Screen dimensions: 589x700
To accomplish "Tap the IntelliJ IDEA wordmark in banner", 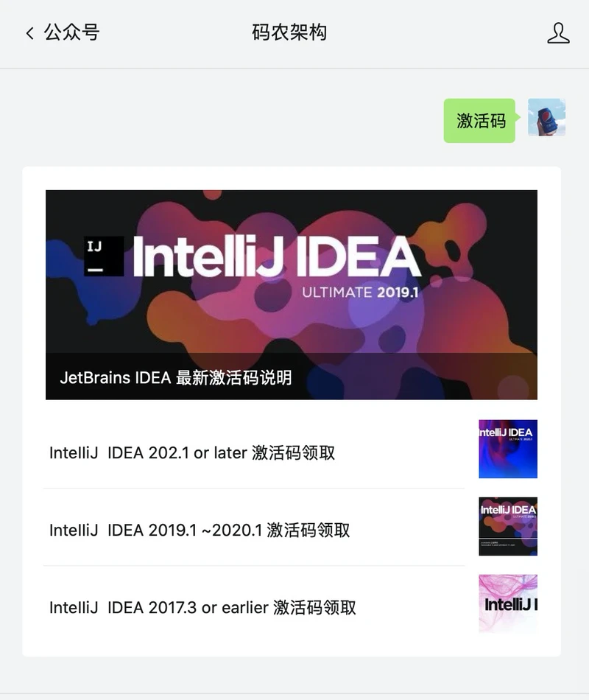I will coord(277,256).
